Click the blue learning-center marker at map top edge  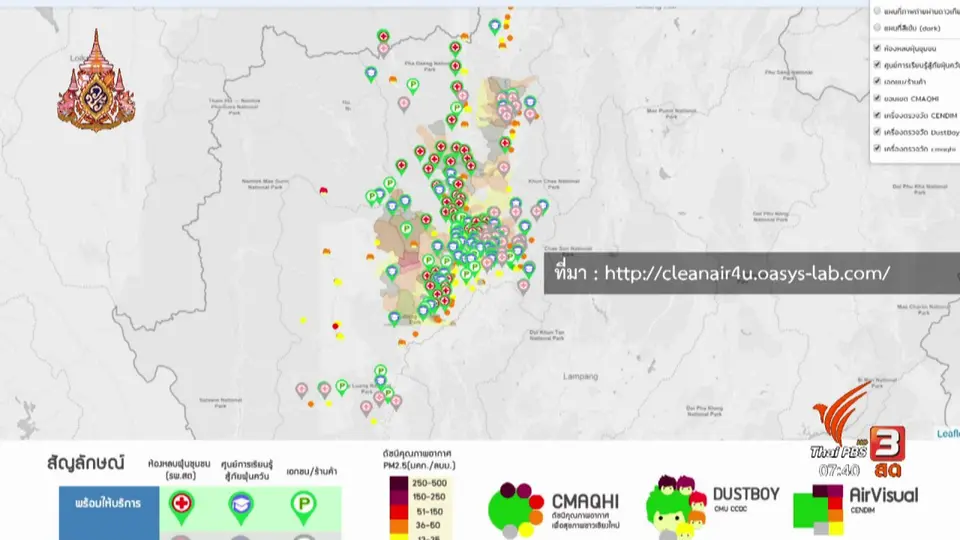click(x=495, y=26)
